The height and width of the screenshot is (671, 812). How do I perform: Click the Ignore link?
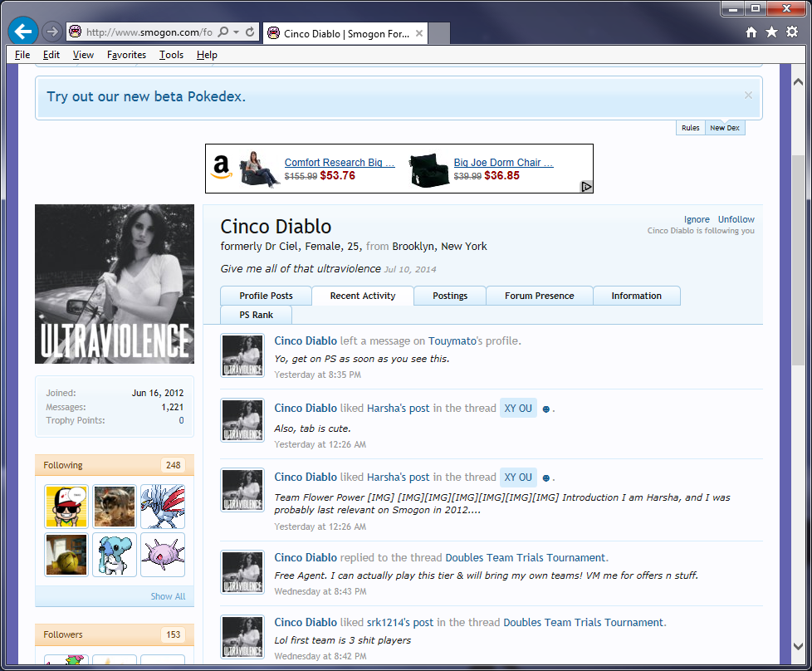point(697,219)
